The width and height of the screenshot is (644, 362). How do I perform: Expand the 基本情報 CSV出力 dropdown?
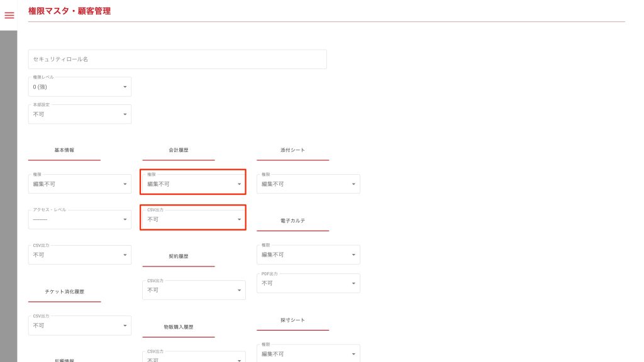coord(80,255)
